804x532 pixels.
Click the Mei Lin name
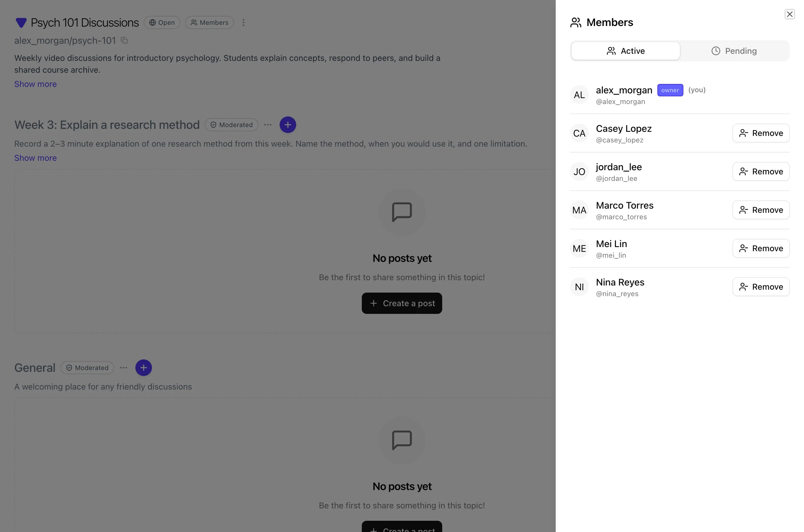611,244
